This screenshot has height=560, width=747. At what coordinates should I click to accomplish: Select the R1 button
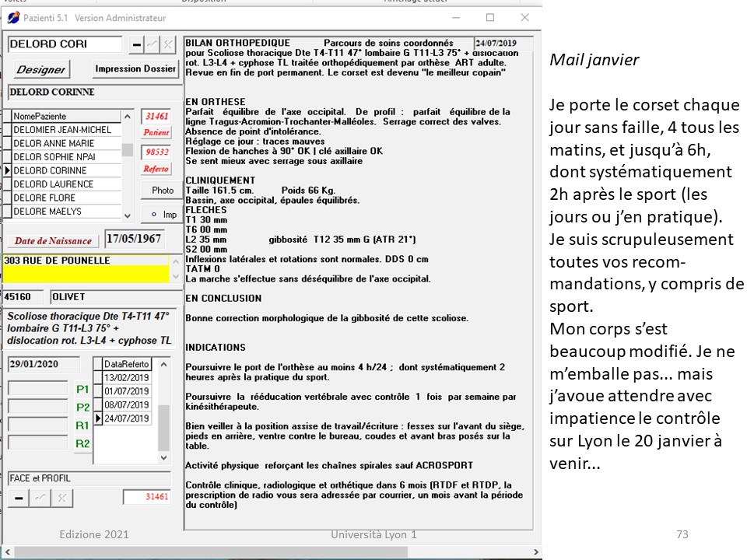pos(82,425)
